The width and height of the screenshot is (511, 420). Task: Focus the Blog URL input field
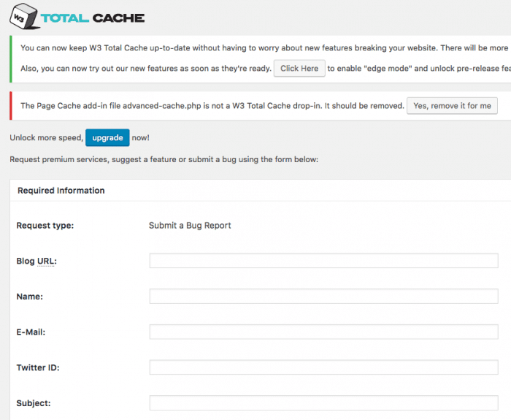[323, 261]
